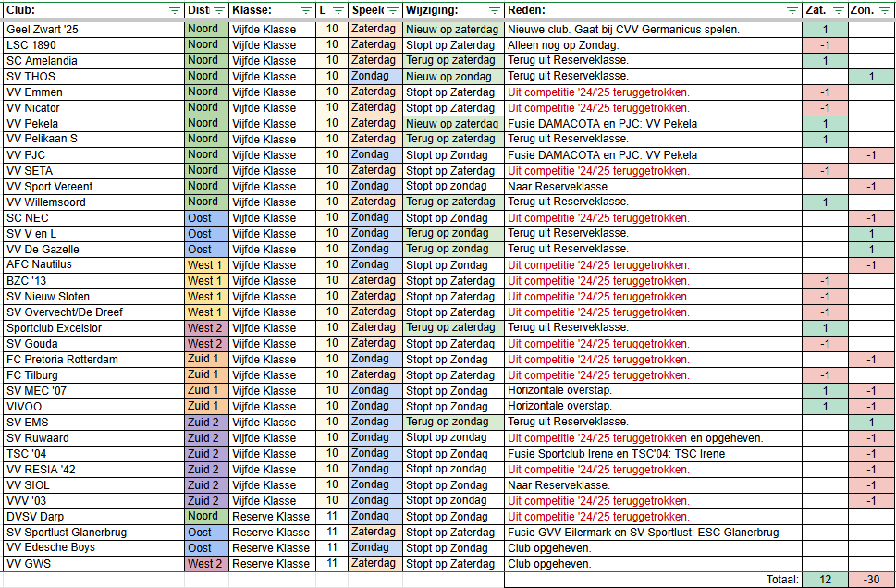Select the Club: header cell
The height and width of the screenshot is (588, 896).
coord(93,10)
